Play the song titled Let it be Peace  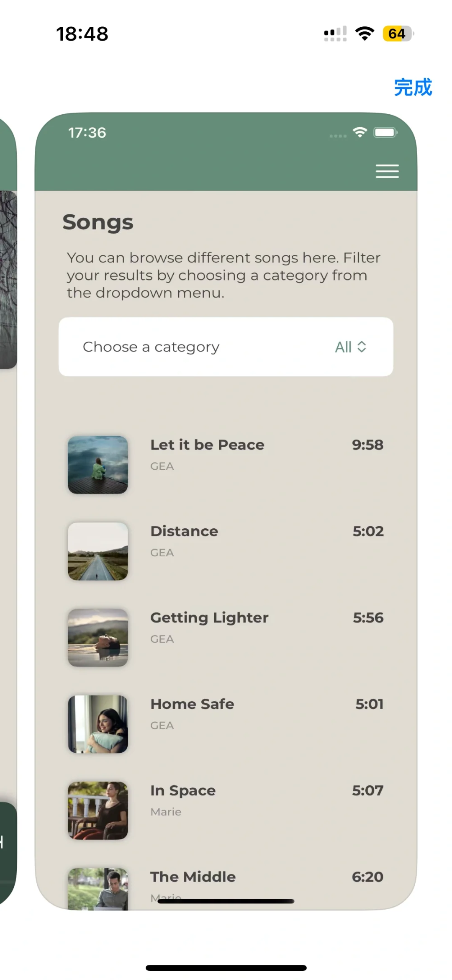pos(207,445)
